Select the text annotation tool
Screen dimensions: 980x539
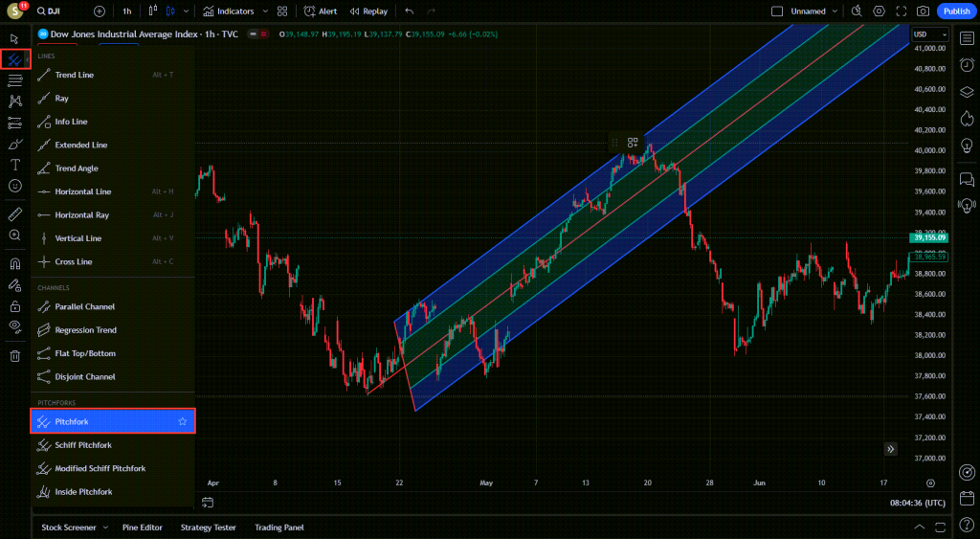pyautogui.click(x=14, y=165)
